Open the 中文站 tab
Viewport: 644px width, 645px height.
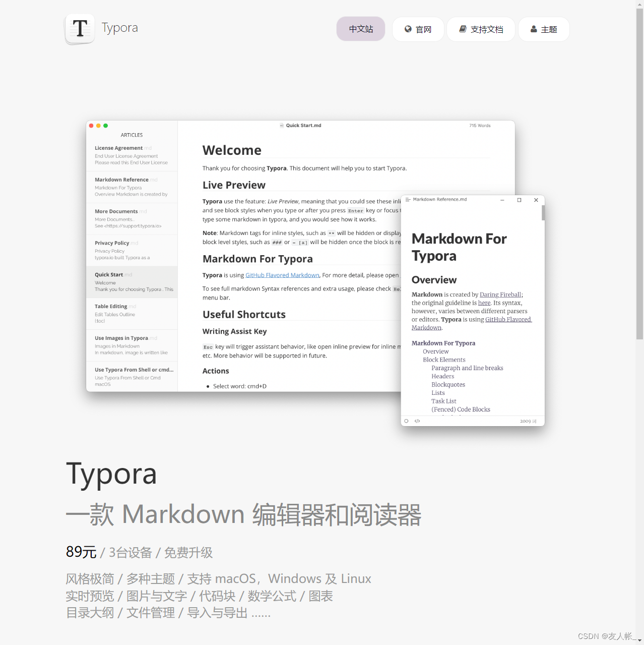pos(361,29)
